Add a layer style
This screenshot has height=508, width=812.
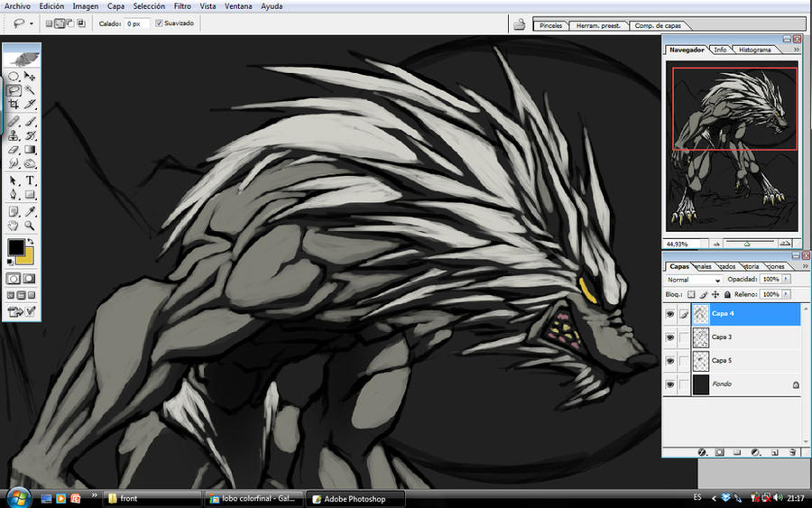click(x=702, y=452)
